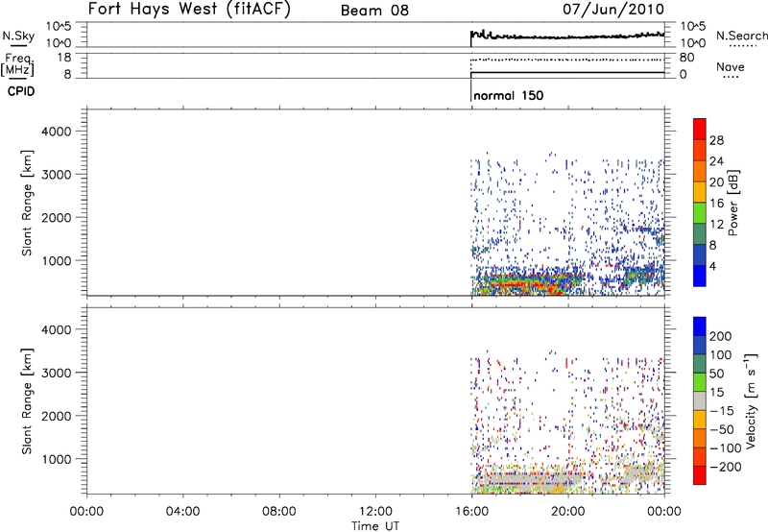The width and height of the screenshot is (768, 532).
Task: Click the '200' label on Velocity scale
Action: pyautogui.click(x=720, y=336)
